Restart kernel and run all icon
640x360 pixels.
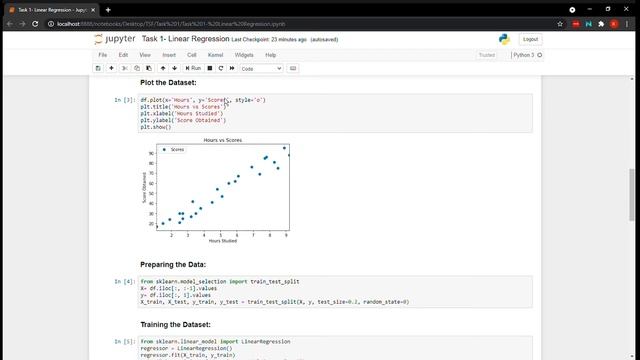232,69
